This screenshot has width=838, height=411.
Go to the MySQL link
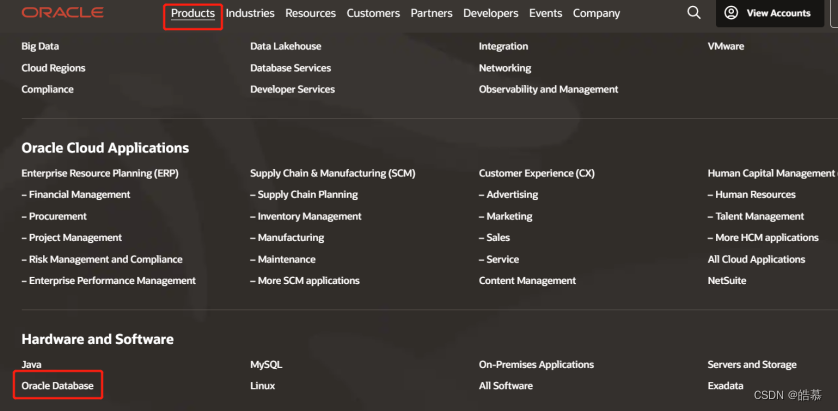tap(266, 365)
